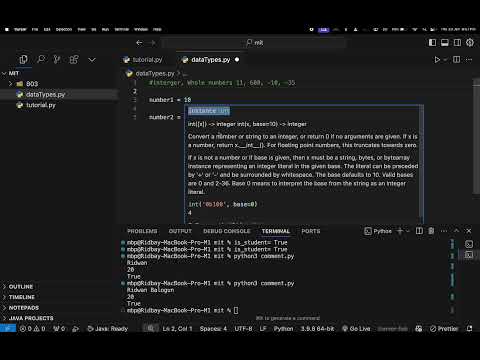Screen dimensions: 480x360
Task: Go back with the left arrow
Action: 139,43
